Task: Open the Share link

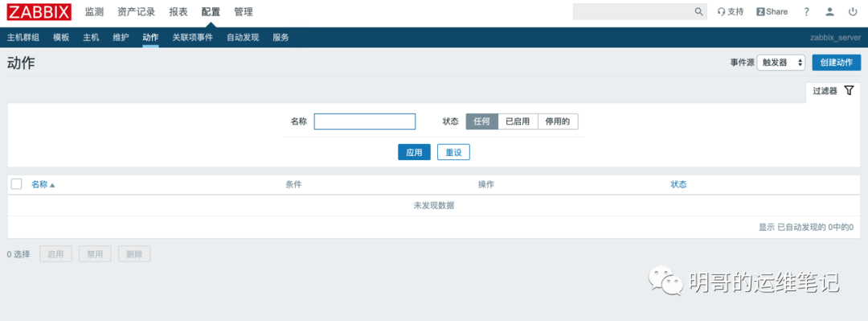Action: [772, 11]
